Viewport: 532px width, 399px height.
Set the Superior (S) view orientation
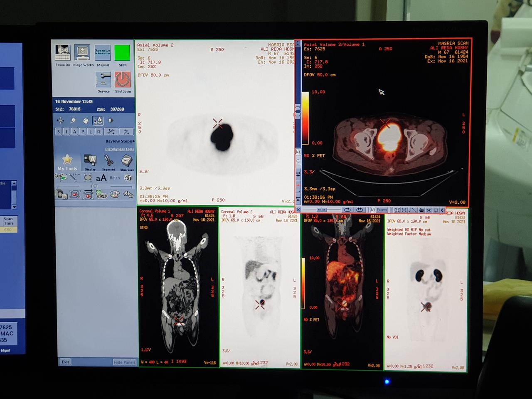[x=59, y=132]
